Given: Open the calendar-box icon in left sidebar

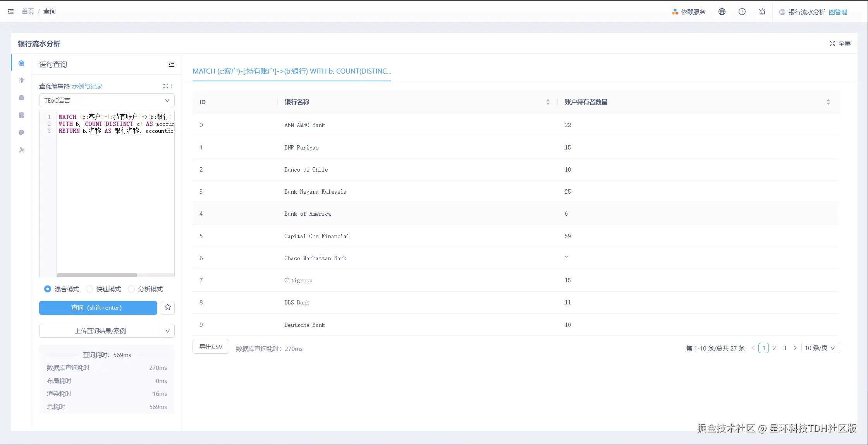Looking at the screenshot, I should 22,98.
